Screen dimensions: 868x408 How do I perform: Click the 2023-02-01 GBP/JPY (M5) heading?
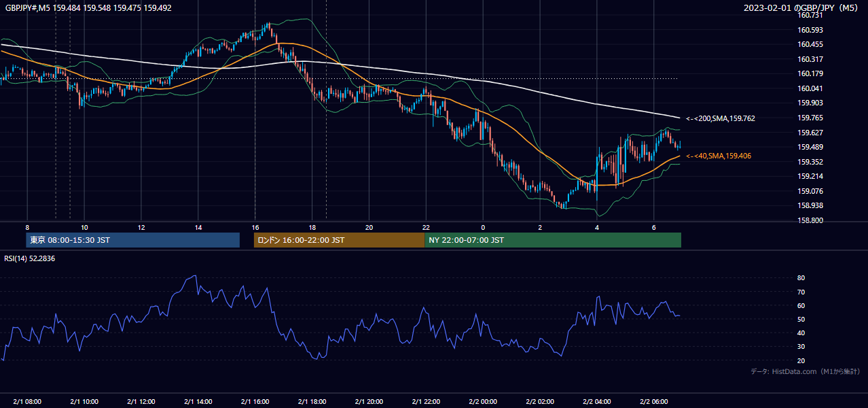click(x=802, y=8)
